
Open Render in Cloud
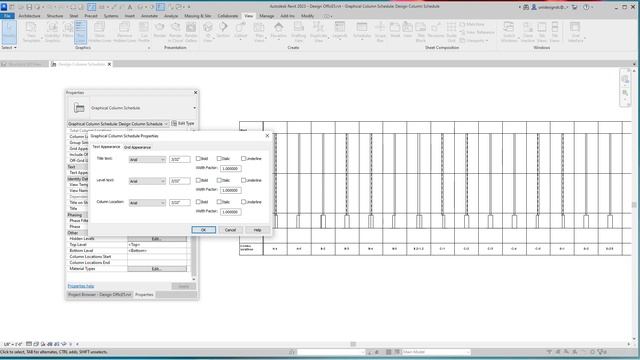pyautogui.click(x=176, y=32)
